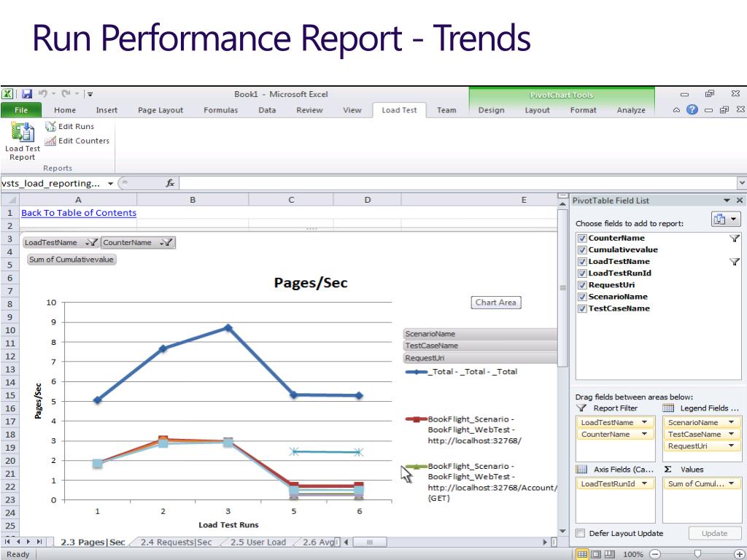Click the zoom in plus icon

point(739,554)
